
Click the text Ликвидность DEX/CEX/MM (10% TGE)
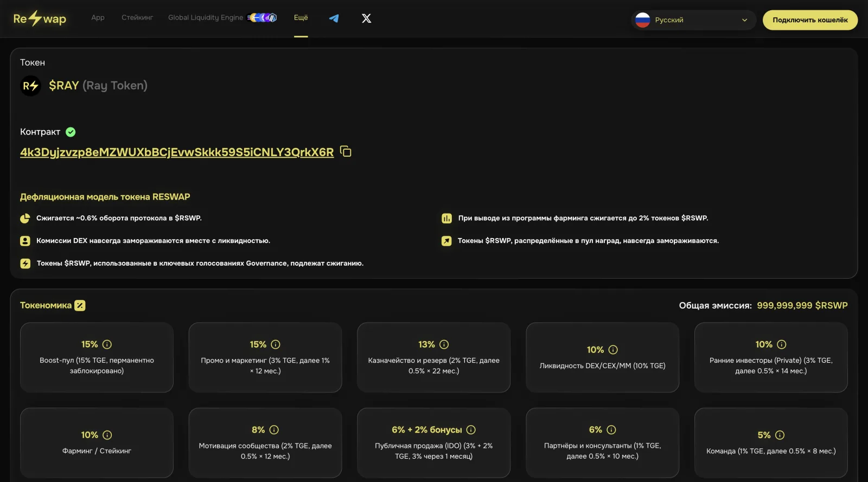602,366
